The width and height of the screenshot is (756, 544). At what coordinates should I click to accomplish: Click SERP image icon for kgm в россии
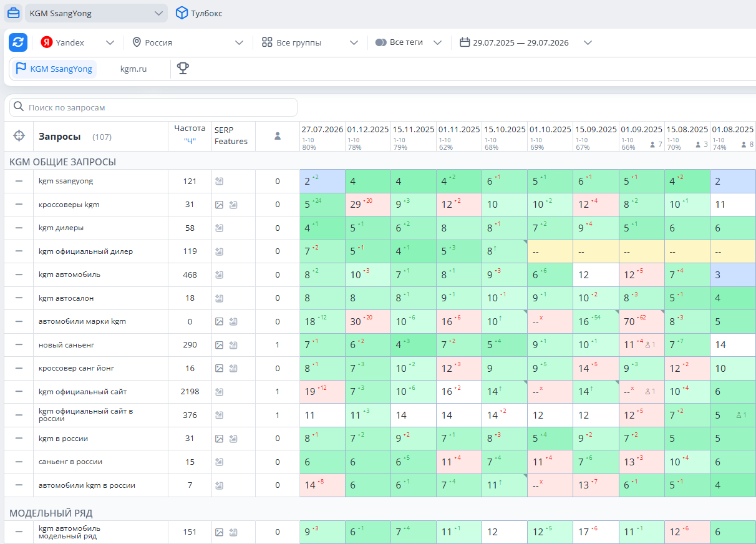click(x=219, y=439)
